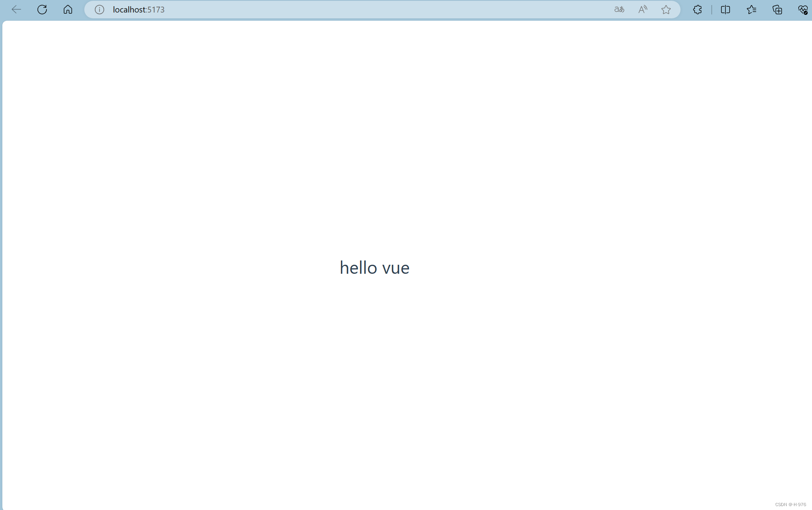Select the localhost:5173 URL text
The width and height of the screenshot is (812, 510).
[x=138, y=9]
